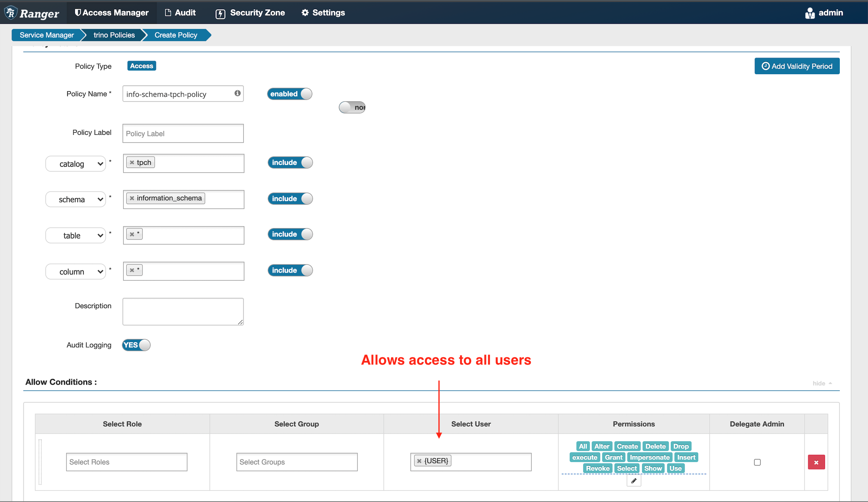This screenshot has height=502, width=868.
Task: Click the permissions edit pencil icon
Action: point(633,481)
